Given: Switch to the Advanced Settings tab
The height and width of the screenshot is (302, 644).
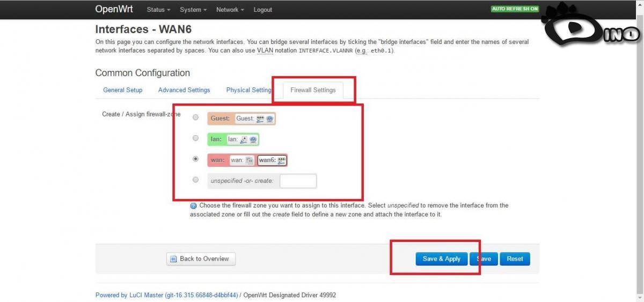Looking at the screenshot, I should pyautogui.click(x=184, y=90).
